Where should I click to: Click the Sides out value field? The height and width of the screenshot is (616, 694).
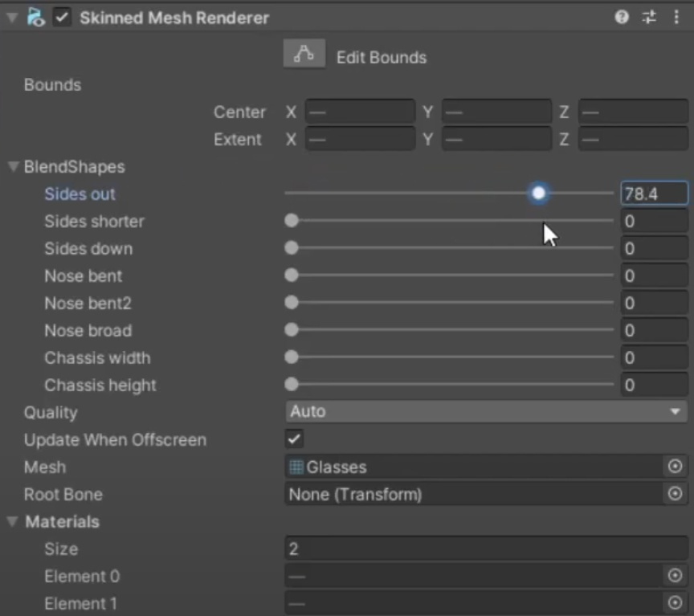[654, 194]
